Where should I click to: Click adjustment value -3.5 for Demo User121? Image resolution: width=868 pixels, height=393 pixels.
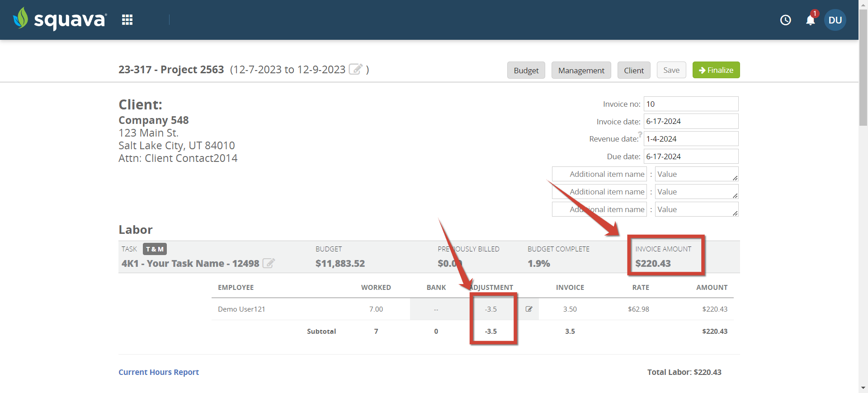[x=491, y=309]
